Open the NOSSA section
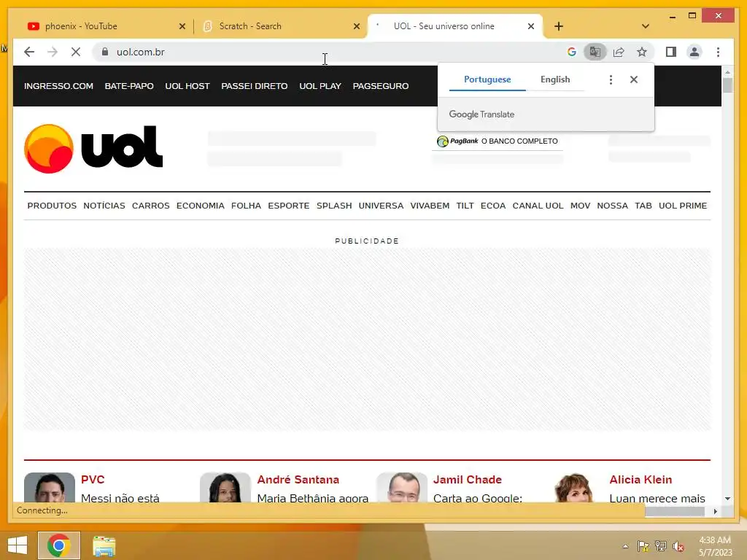747x560 pixels. (x=612, y=206)
